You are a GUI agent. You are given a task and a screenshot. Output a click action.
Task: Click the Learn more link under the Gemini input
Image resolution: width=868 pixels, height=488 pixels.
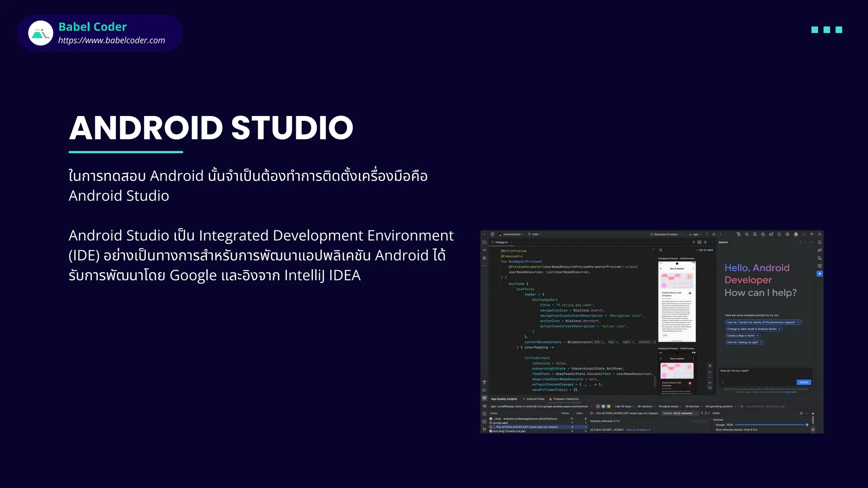pyautogui.click(x=790, y=392)
